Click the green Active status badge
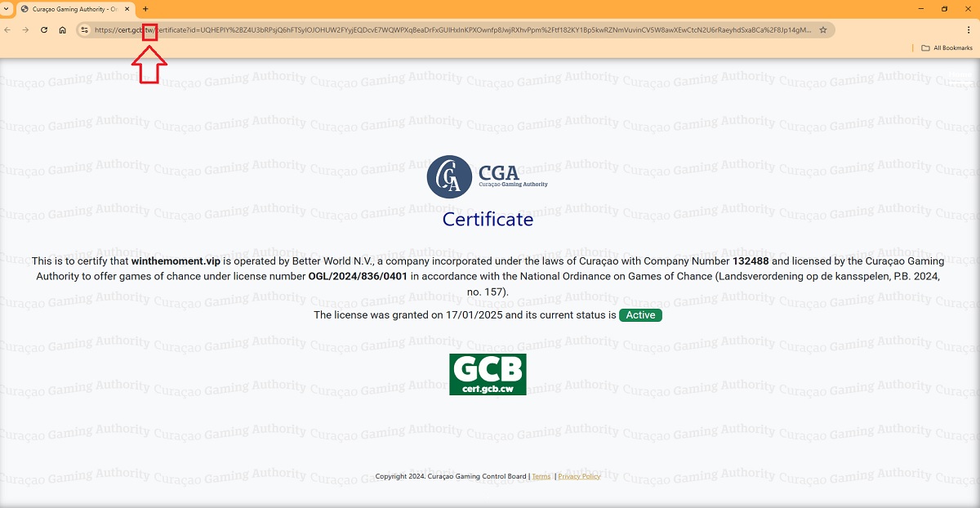This screenshot has height=508, width=980. tap(640, 315)
